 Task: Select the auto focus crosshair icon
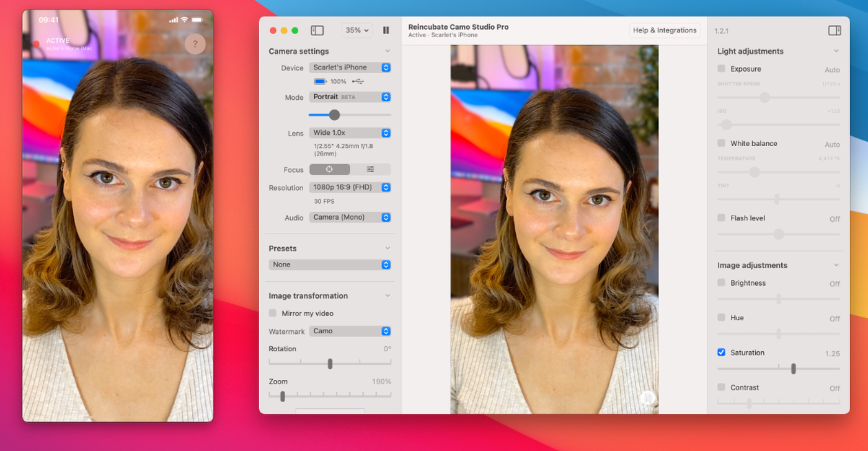(x=329, y=169)
